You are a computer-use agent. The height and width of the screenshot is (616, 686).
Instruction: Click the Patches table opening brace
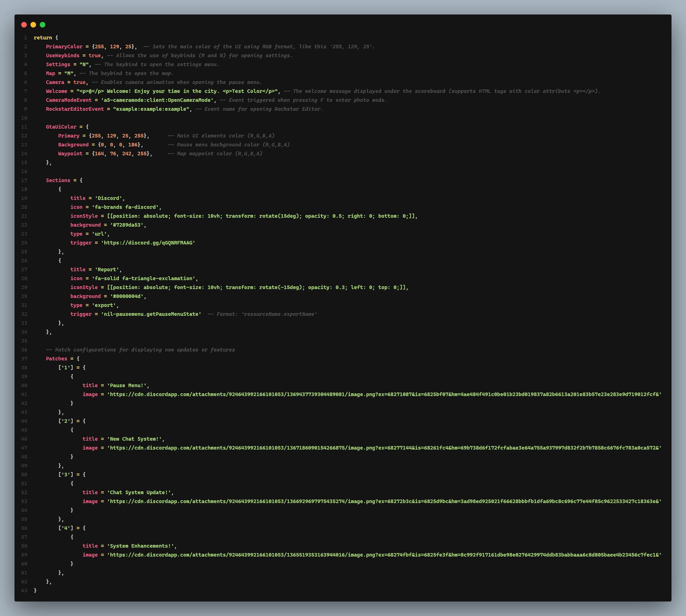coord(78,359)
